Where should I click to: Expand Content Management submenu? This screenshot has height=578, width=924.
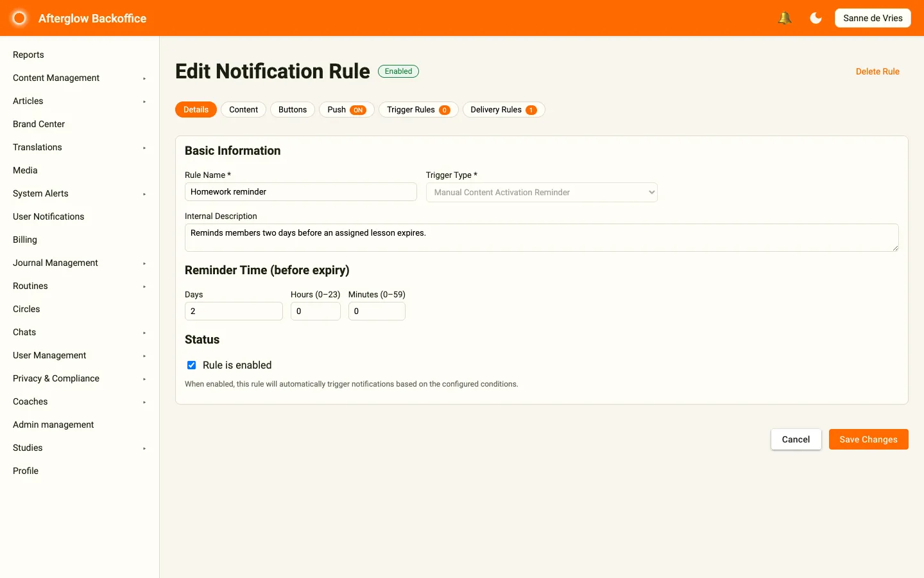[80, 78]
